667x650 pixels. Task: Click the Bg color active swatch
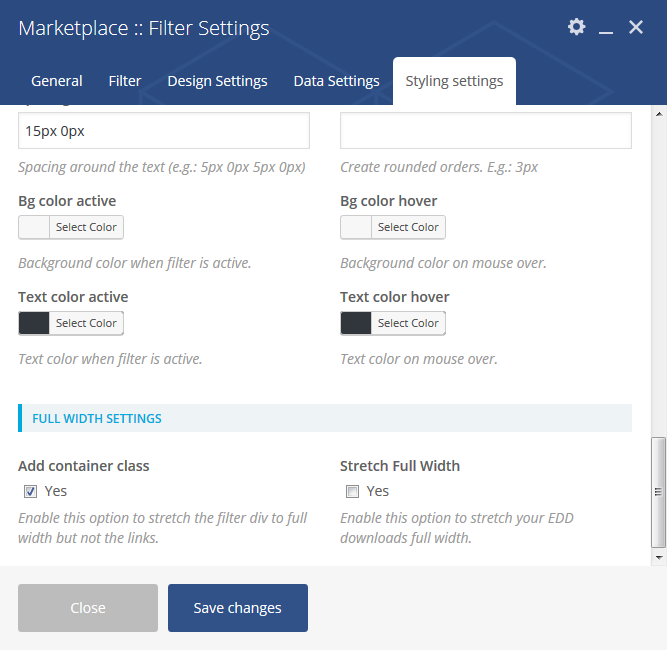[35, 227]
